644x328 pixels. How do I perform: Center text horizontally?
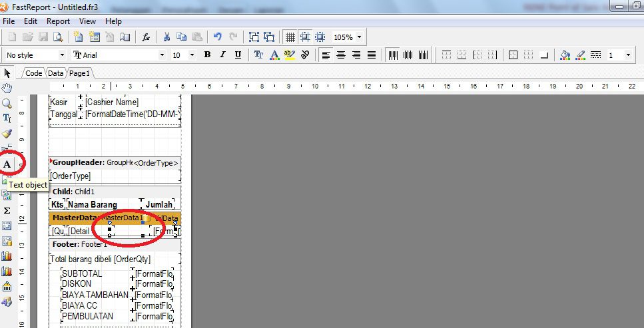(x=341, y=55)
